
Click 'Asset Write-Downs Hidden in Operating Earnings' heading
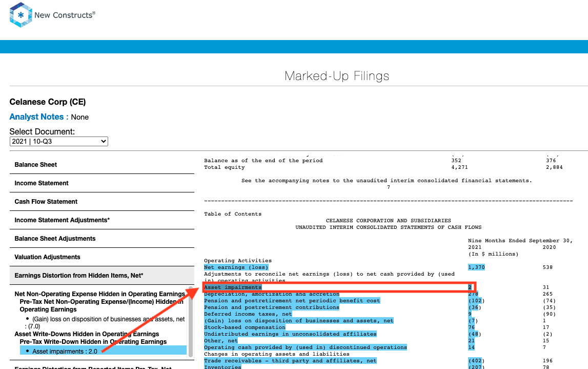(x=87, y=334)
